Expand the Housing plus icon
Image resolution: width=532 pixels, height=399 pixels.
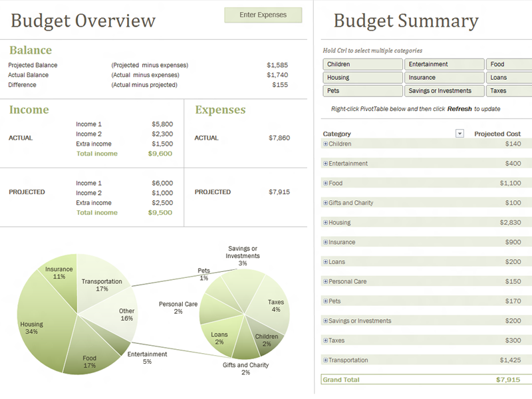pos(325,223)
